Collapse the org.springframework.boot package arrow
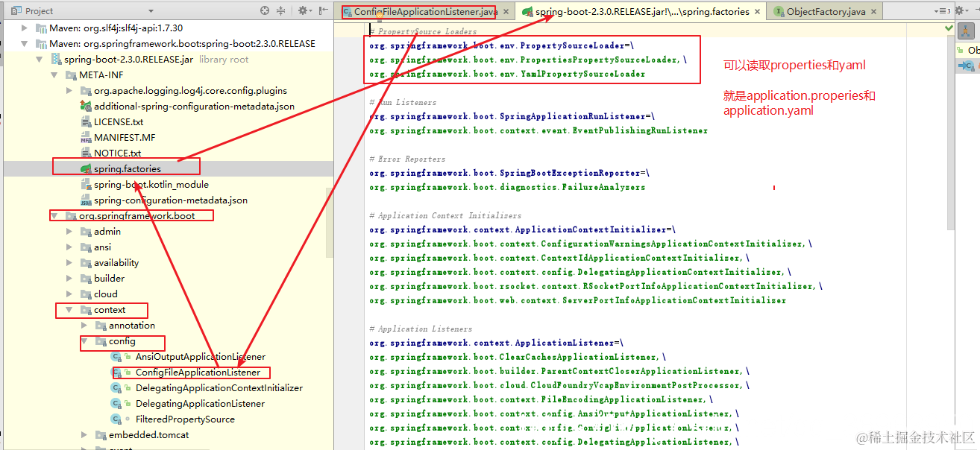 (x=54, y=215)
